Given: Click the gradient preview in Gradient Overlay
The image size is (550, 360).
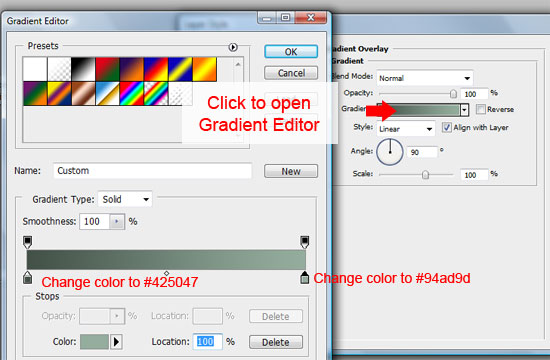Looking at the screenshot, I should [x=418, y=110].
